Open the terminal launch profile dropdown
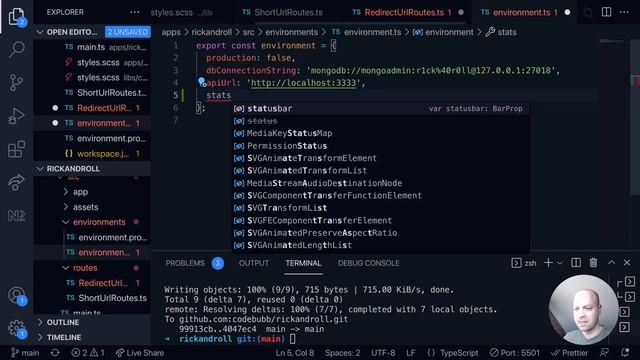This screenshot has height=360, width=640. coord(560,263)
